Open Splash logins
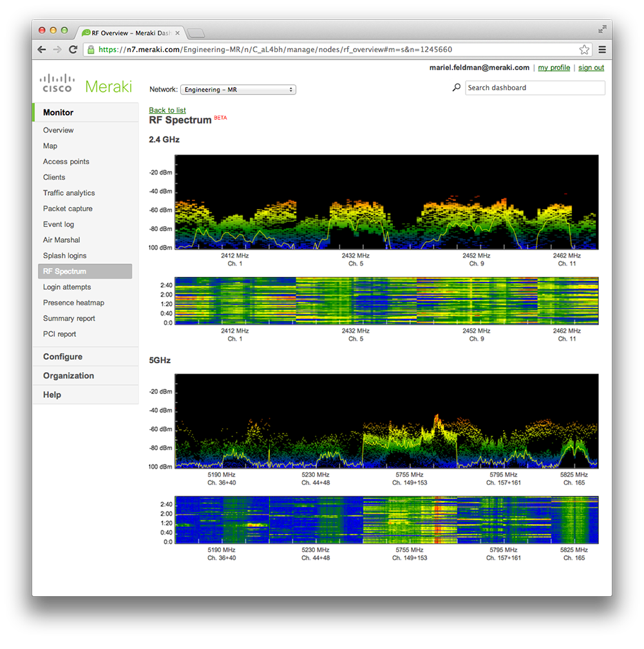 [64, 256]
